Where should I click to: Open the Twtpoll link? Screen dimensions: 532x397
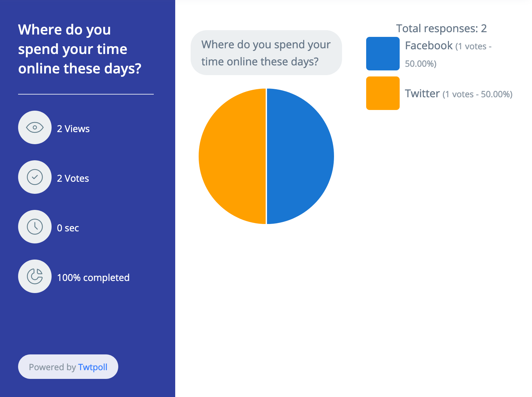[x=93, y=367]
